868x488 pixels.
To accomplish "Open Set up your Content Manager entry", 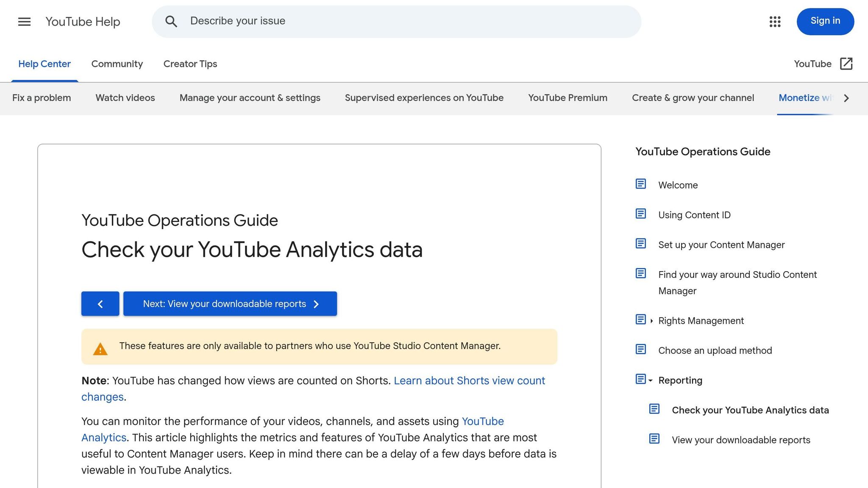I will click(721, 245).
